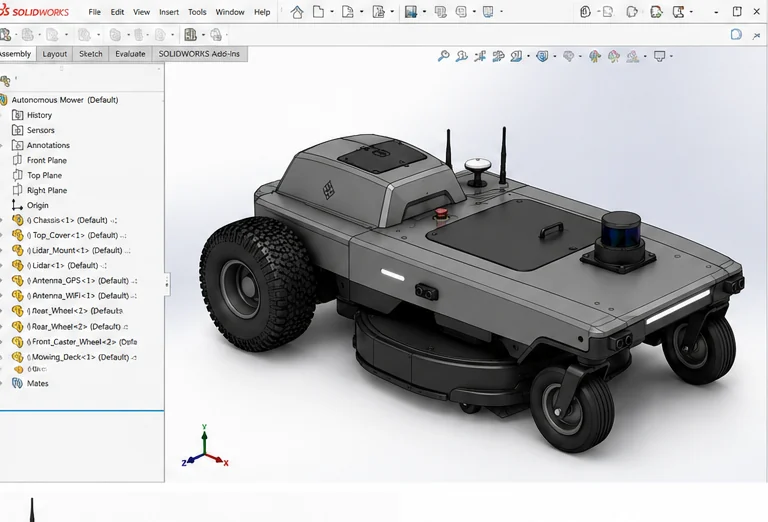Click the Zoom to Area icon beside the magnifier
The width and height of the screenshot is (768, 522).
point(461,56)
